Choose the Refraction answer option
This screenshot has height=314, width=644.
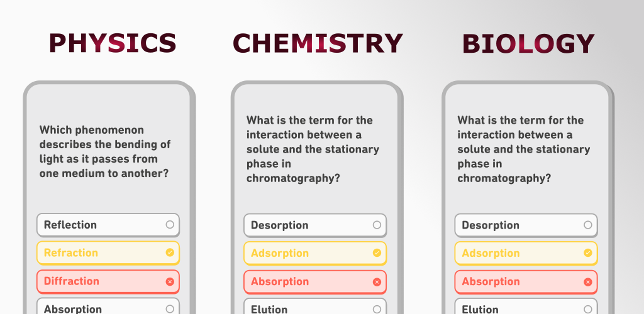click(108, 253)
